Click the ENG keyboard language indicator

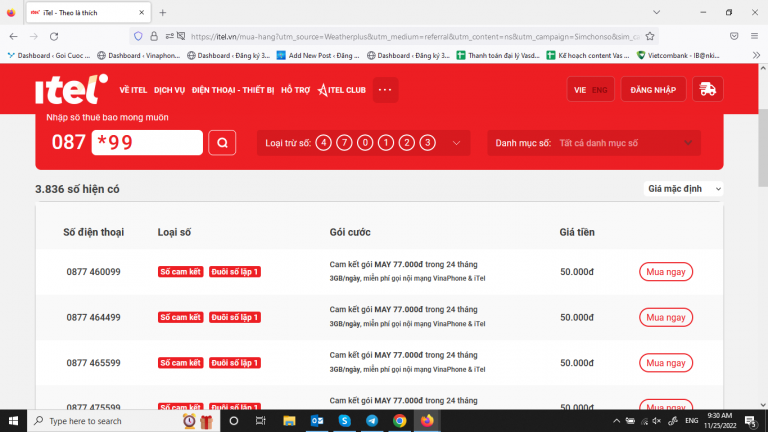(x=692, y=421)
